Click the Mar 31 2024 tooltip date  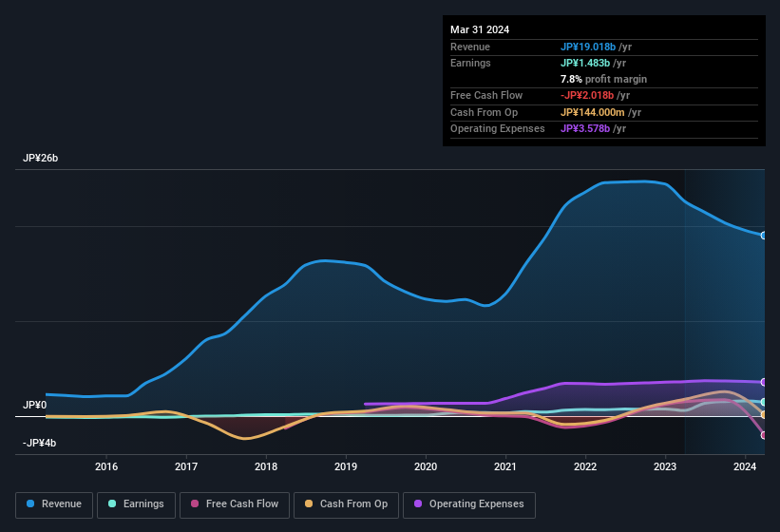[480, 29]
